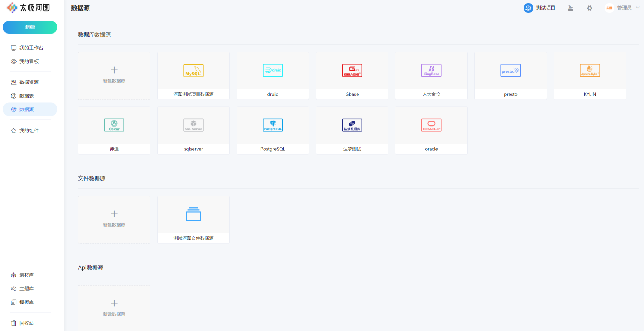
Task: Add new file source via 新建数据源 card
Action: [114, 220]
